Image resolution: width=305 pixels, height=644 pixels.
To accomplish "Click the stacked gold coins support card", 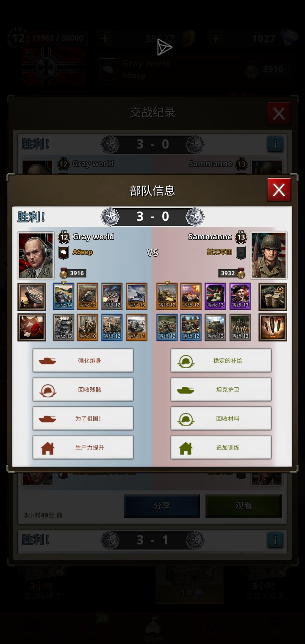I will [273, 297].
